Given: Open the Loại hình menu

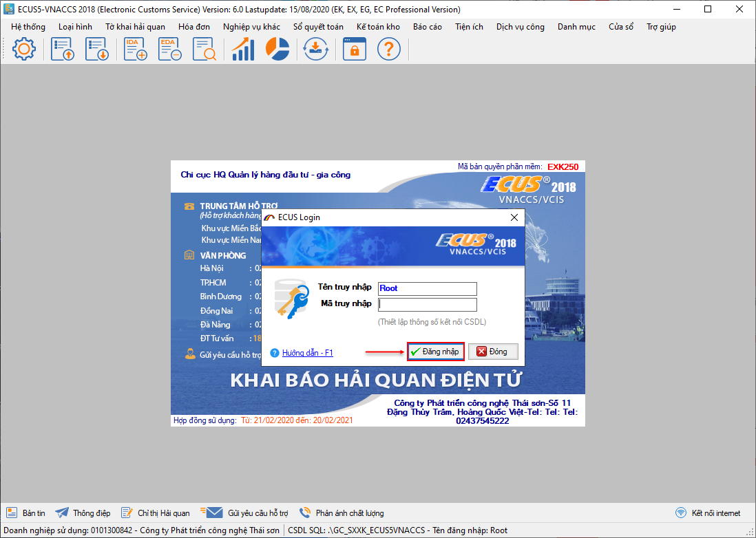Looking at the screenshot, I should point(75,27).
